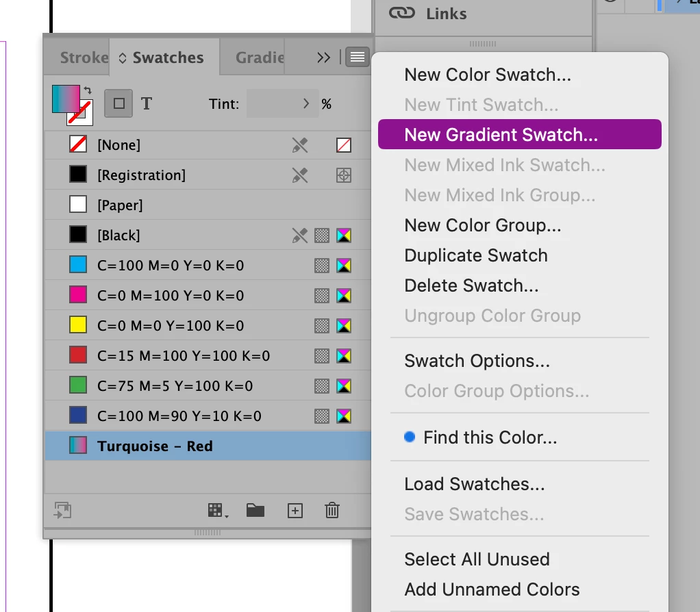This screenshot has height=612, width=700.
Task: Click the double-arrow to show more panel tabs
Action: pyautogui.click(x=324, y=58)
